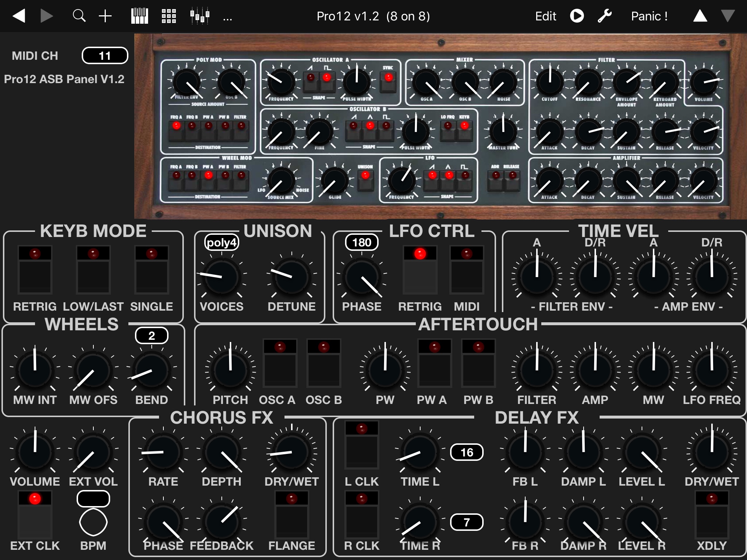Toggle Oscillator A sawtooth shape button
This screenshot has width=747, height=560.
311,82
